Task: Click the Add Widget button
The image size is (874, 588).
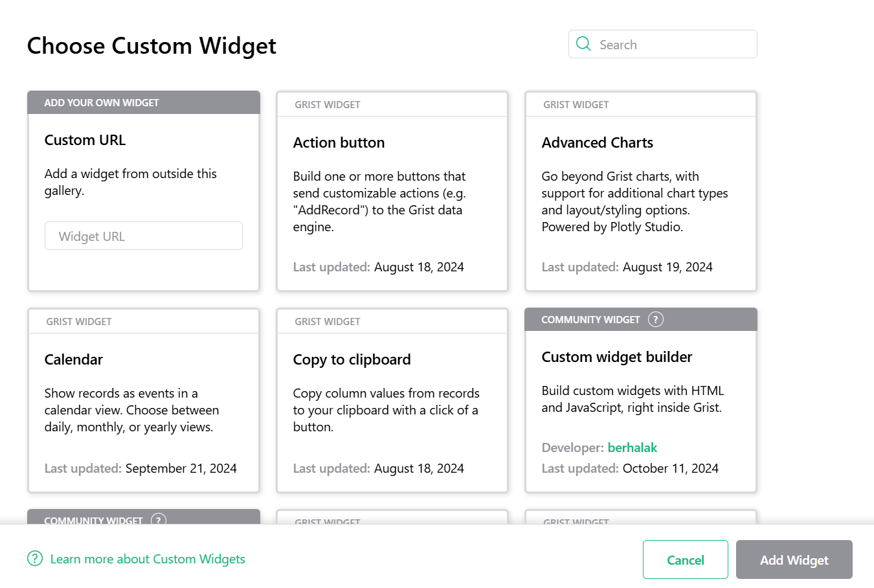Action: coord(794,560)
